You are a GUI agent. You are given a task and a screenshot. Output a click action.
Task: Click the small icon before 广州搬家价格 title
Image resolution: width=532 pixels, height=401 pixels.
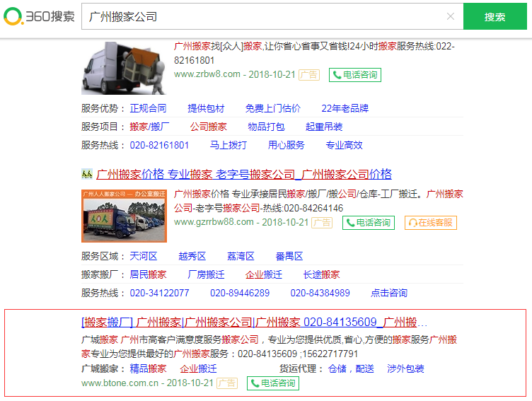coord(87,174)
